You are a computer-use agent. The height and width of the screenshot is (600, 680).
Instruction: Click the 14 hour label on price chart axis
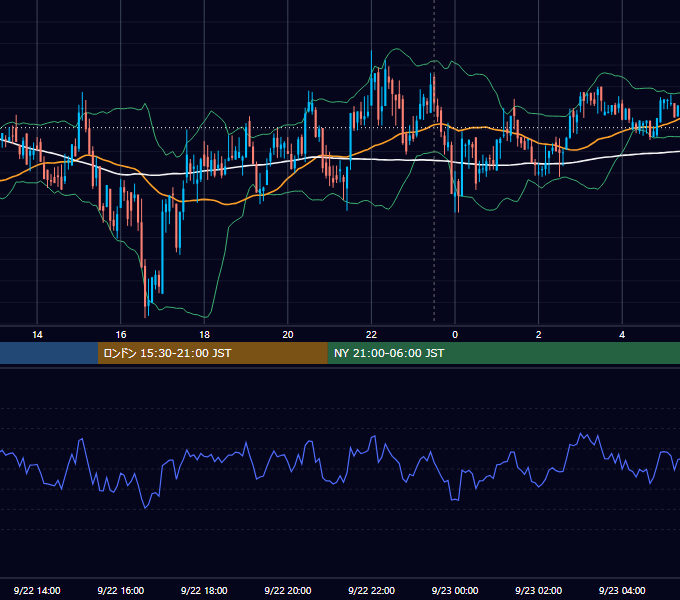click(x=37, y=335)
